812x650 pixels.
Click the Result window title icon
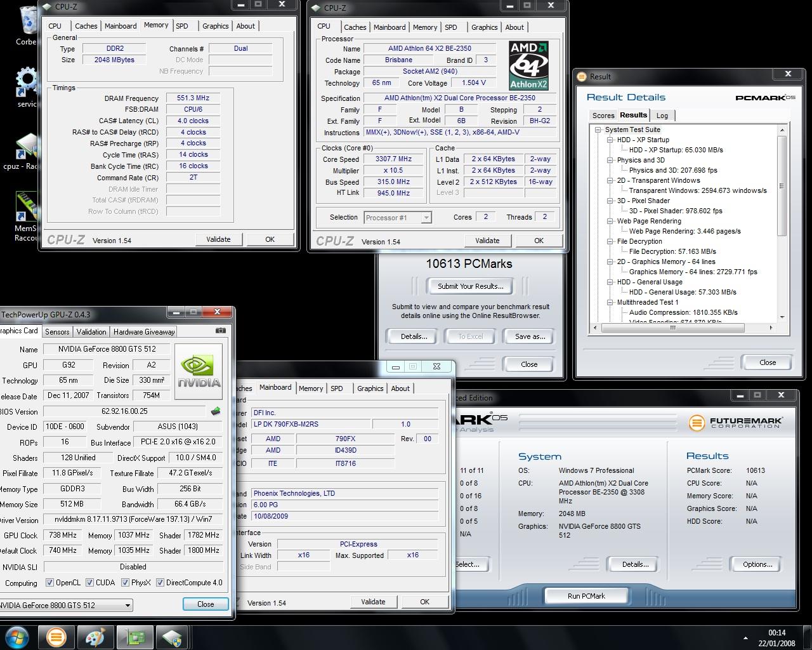(582, 76)
